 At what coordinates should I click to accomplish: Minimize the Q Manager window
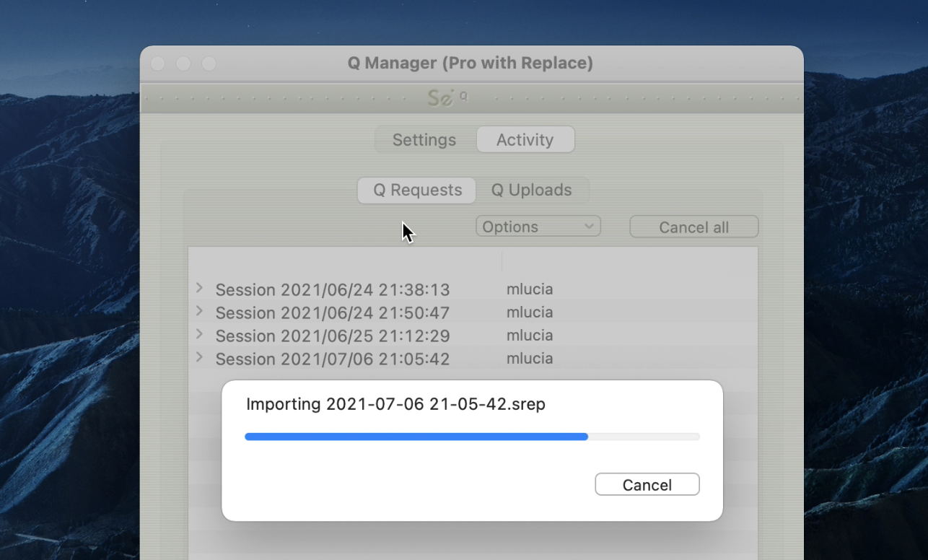coord(183,64)
